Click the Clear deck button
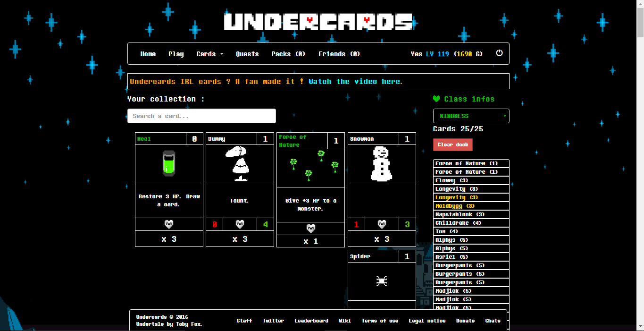The height and width of the screenshot is (331, 644). click(x=452, y=144)
